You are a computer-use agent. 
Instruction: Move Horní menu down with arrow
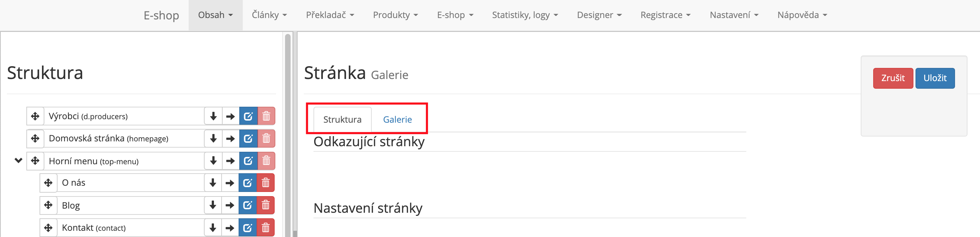(x=213, y=161)
